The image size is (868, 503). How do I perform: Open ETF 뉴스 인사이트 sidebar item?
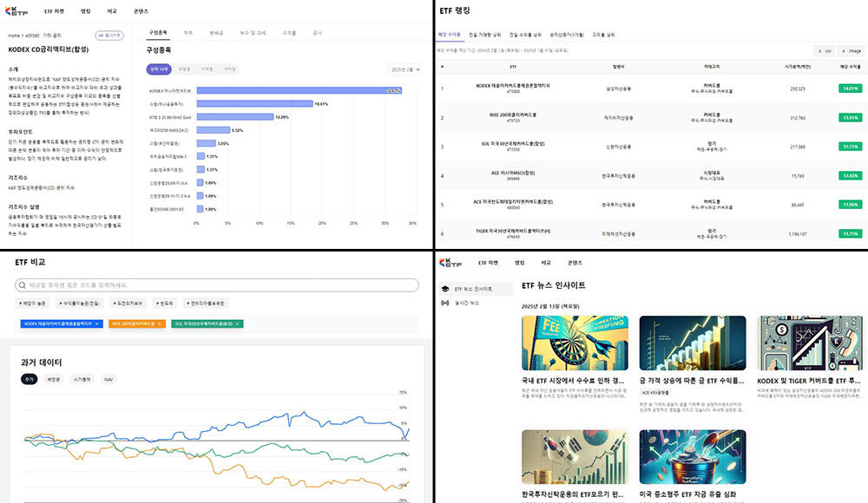(x=474, y=289)
